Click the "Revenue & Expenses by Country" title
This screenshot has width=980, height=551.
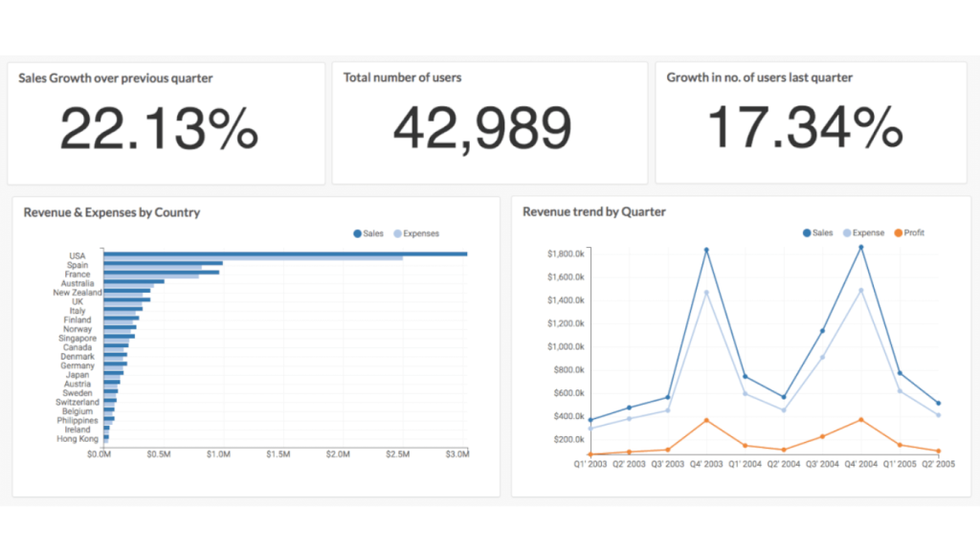(x=112, y=212)
